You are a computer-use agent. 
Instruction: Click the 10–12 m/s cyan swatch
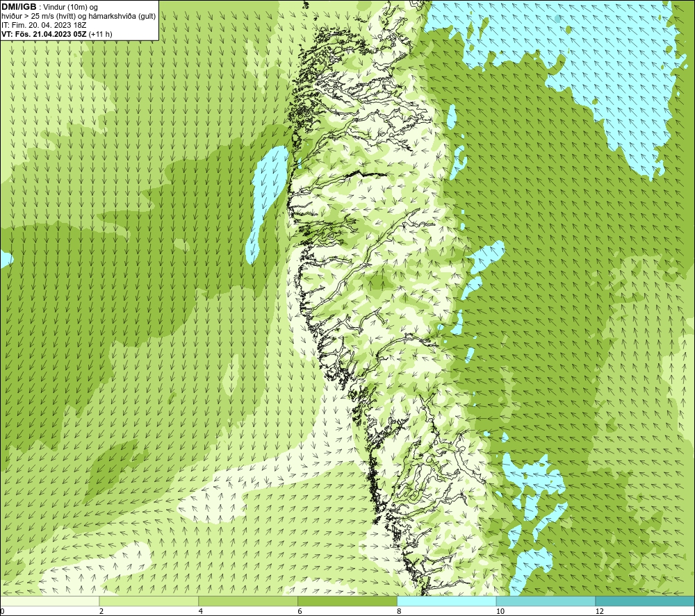pos(546,601)
